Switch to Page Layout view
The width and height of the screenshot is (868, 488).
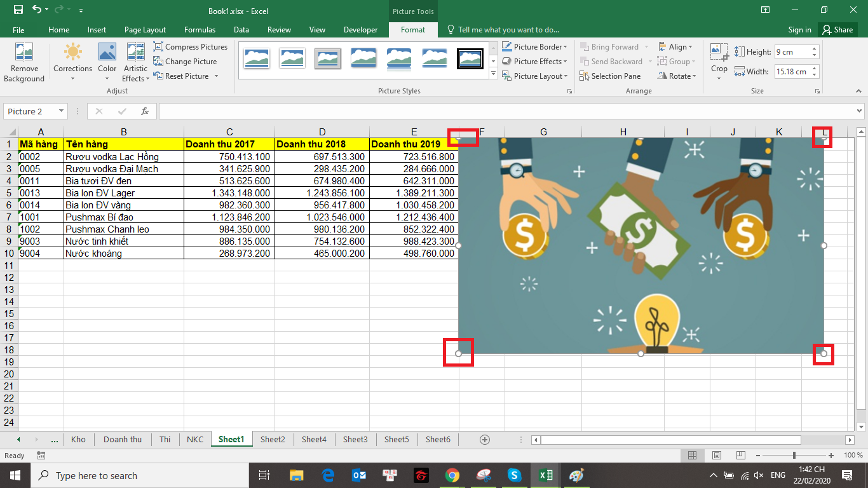(716, 456)
